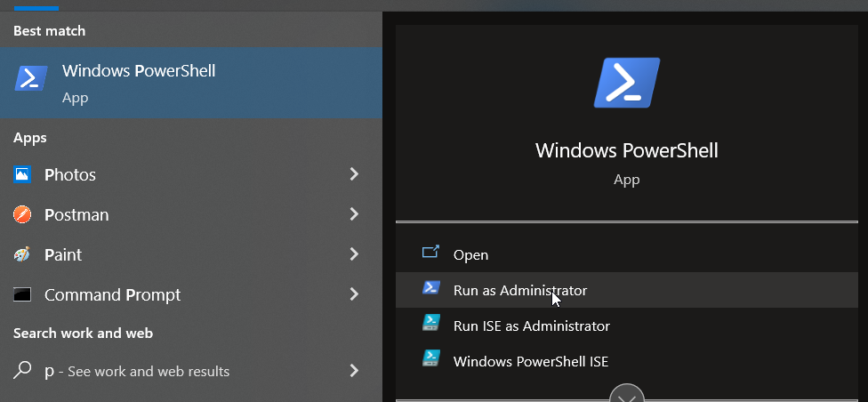Open the Postman app result
The height and width of the screenshot is (402, 868).
coord(191,214)
